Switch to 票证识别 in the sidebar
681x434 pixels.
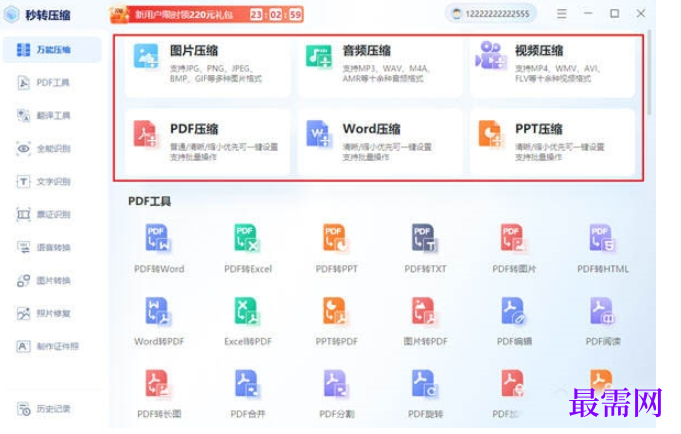point(52,215)
